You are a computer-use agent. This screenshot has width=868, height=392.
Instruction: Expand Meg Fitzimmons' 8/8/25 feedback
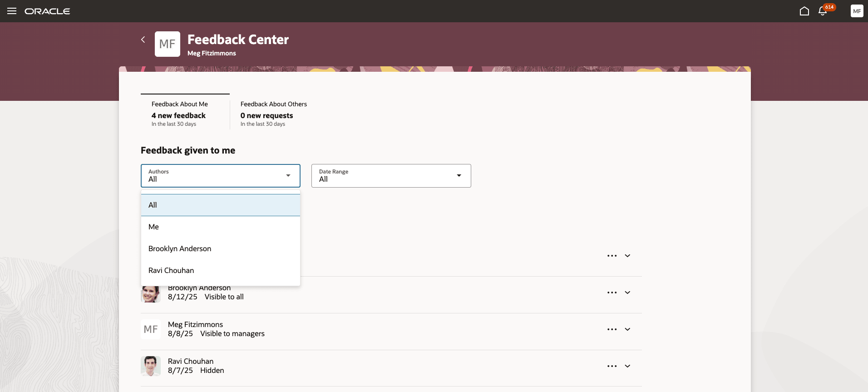pyautogui.click(x=627, y=329)
